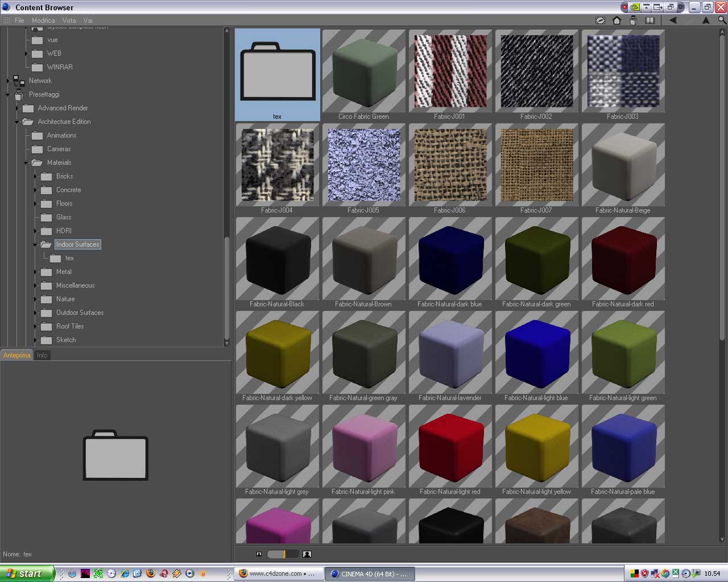Select the Fabric-J001 striped material

tap(450, 74)
